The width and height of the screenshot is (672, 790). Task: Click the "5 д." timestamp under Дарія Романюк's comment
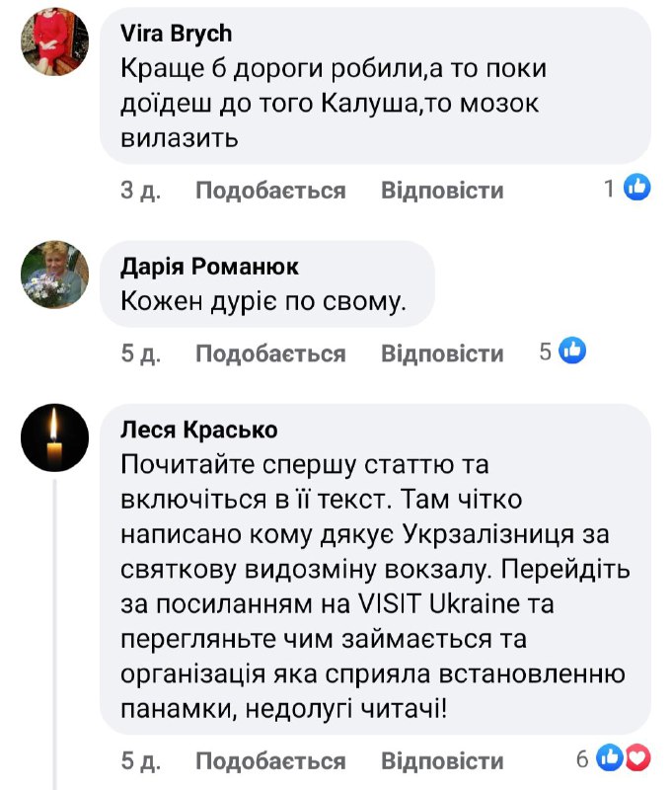point(141,353)
